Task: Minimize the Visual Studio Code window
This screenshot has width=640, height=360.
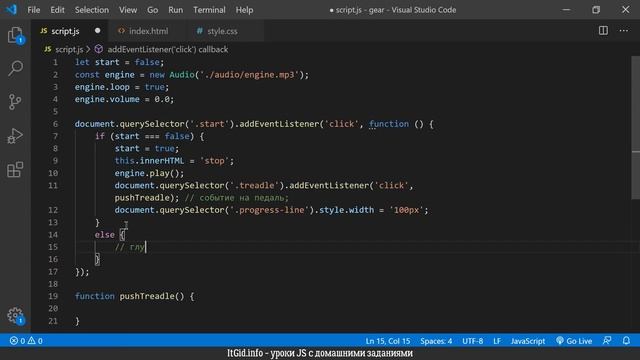Action: click(x=566, y=9)
